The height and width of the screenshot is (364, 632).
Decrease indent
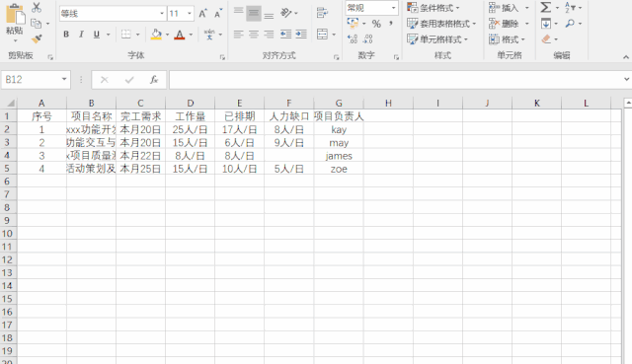(285, 35)
